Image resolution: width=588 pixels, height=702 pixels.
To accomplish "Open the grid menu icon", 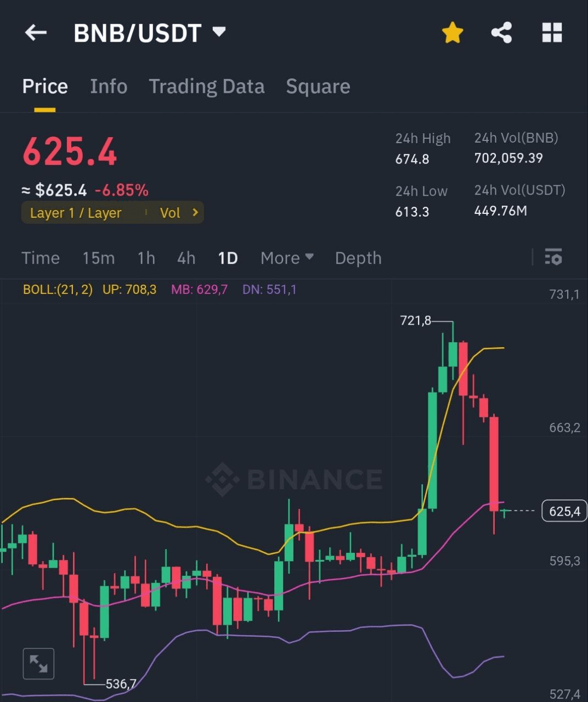I will [x=552, y=33].
